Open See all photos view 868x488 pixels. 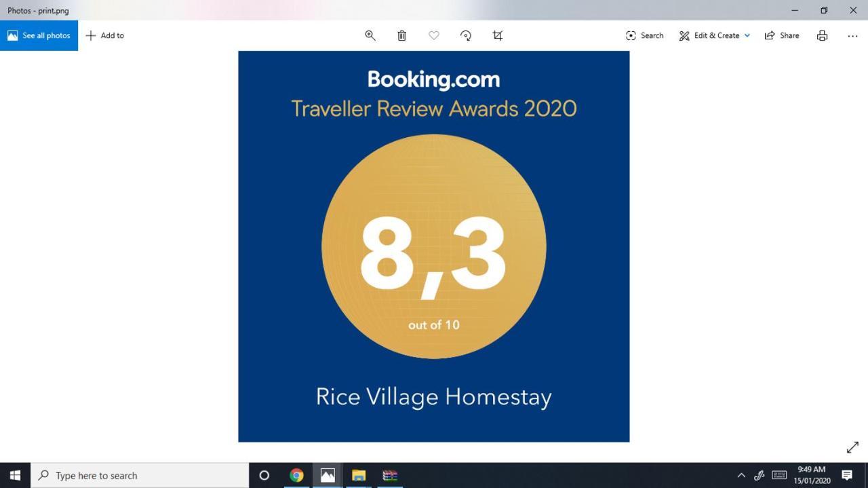click(x=39, y=35)
